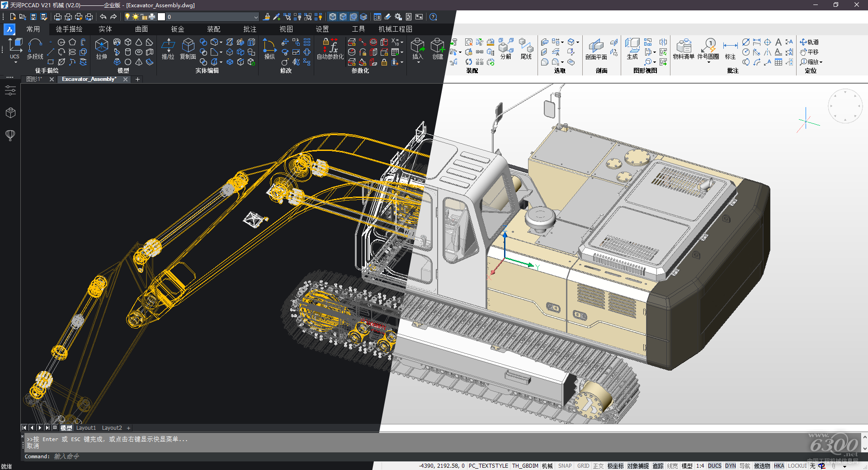Toggle SNAP in the status bar
868x470 pixels.
click(565, 466)
